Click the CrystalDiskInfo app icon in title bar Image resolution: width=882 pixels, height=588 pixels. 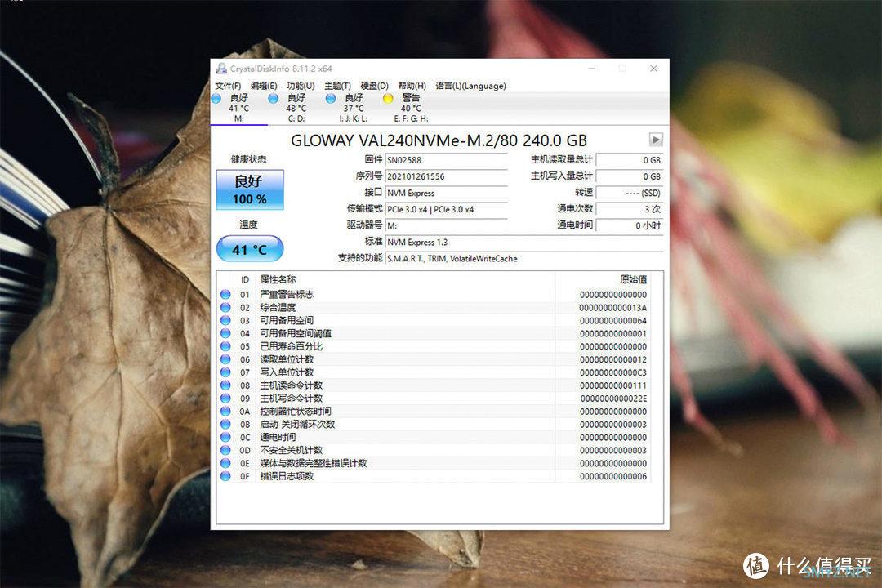pyautogui.click(x=221, y=69)
